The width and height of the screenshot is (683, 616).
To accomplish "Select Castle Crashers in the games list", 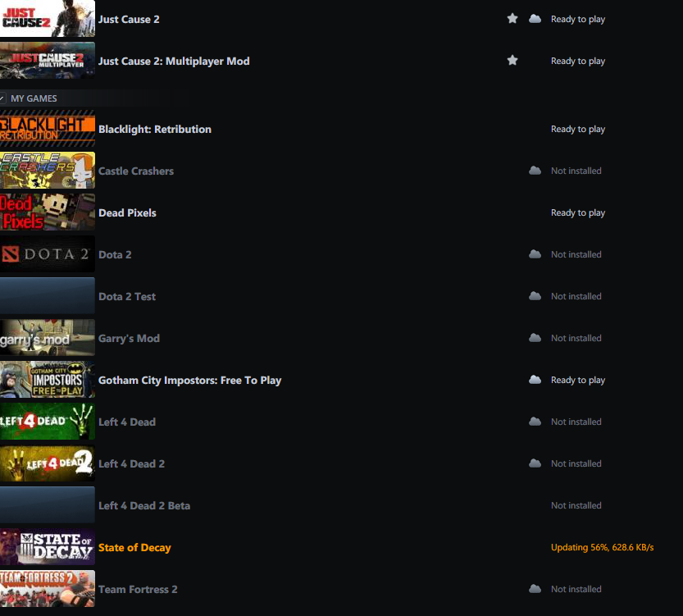I will click(x=136, y=171).
